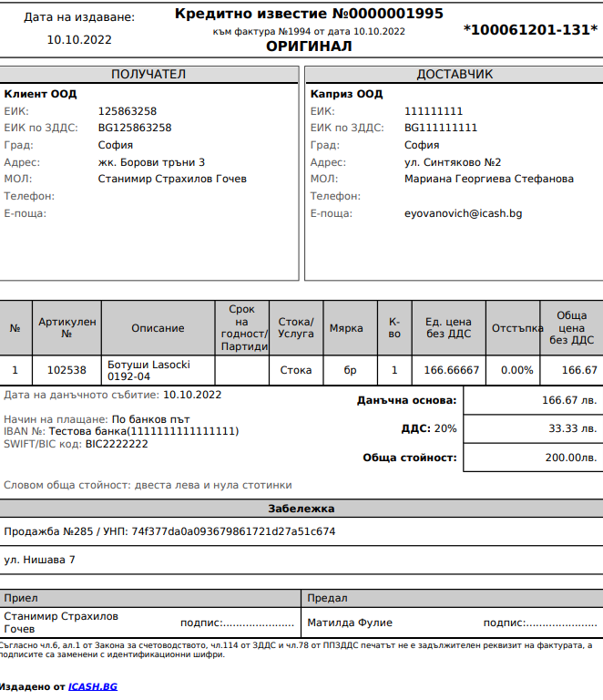Click the credit note number №0000001995 title
This screenshot has height=700, width=603.
[309, 14]
